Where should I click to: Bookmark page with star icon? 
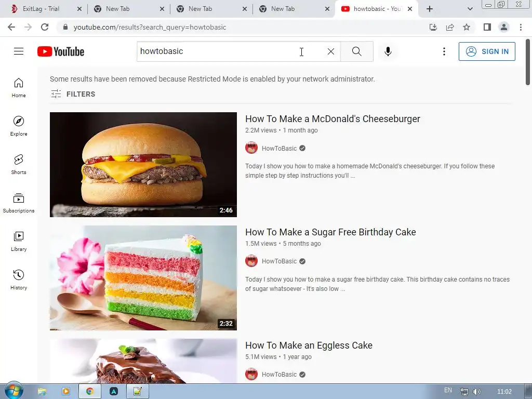click(x=467, y=27)
